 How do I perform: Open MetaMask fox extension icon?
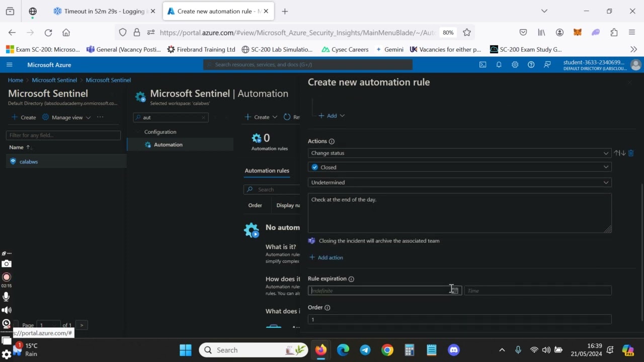coord(578,32)
